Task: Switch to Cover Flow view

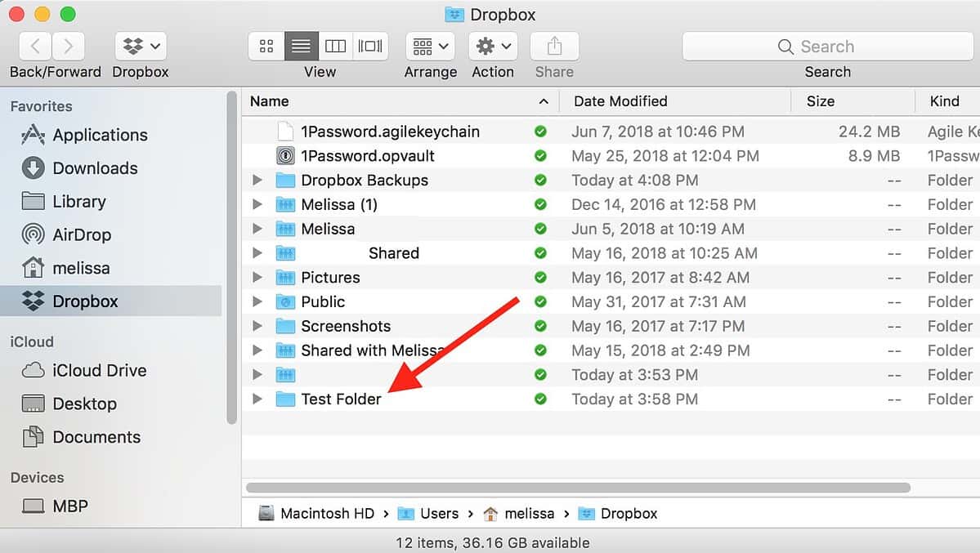Action: point(370,47)
